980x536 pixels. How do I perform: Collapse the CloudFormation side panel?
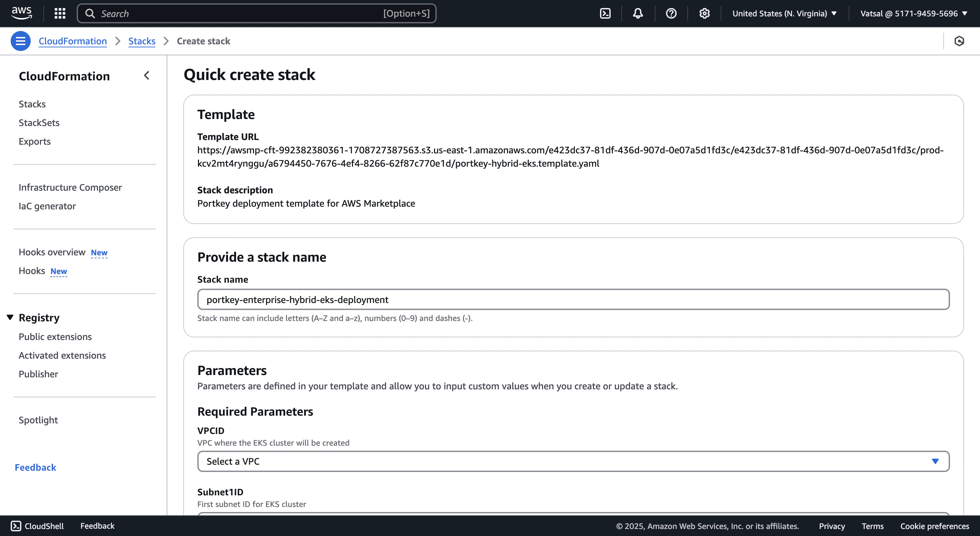click(147, 76)
